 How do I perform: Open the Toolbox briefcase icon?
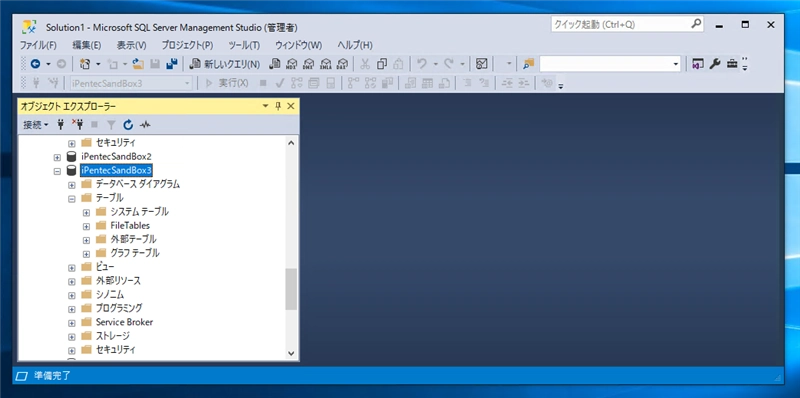click(732, 64)
